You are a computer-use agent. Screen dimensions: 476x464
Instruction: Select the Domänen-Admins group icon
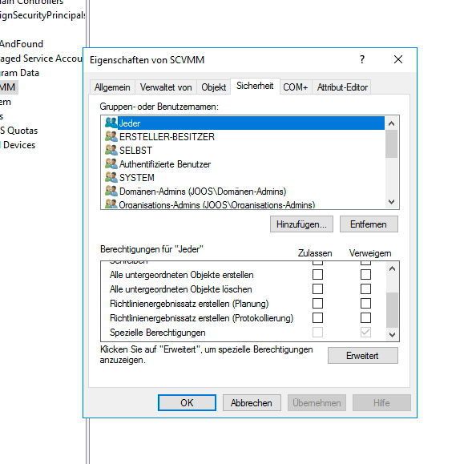[x=111, y=191]
